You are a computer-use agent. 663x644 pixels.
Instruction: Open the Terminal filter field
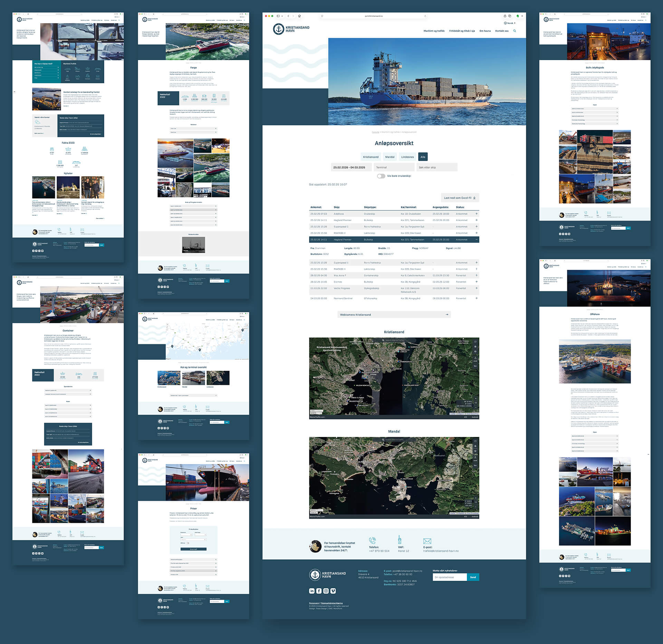(394, 167)
